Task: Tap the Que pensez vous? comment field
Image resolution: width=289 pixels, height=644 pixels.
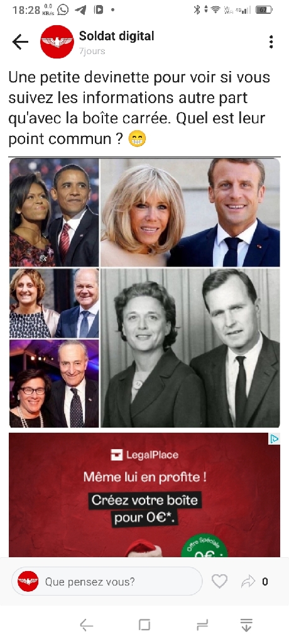Action: pyautogui.click(x=107, y=582)
